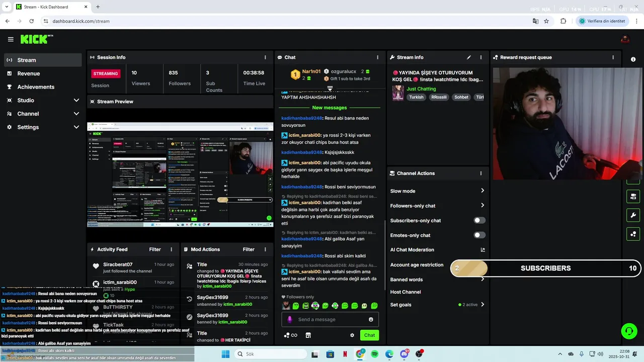Expand the Studio sidebar section
The width and height of the screenshot is (644, 362).
pyautogui.click(x=76, y=100)
